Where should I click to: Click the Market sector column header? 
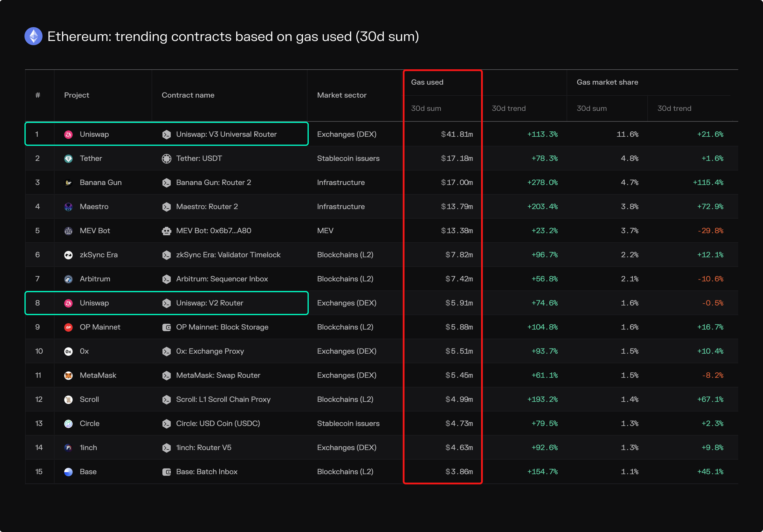pyautogui.click(x=342, y=95)
